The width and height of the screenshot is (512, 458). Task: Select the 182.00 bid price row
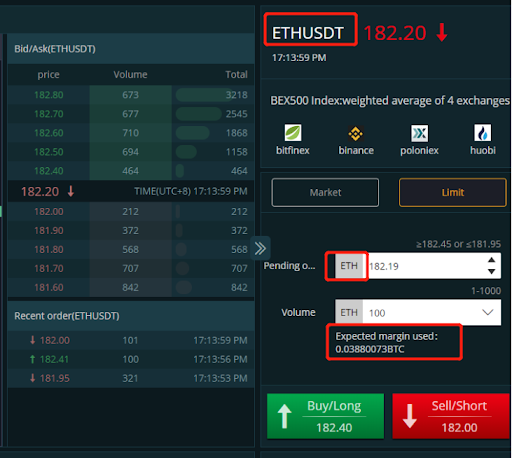coord(131,211)
